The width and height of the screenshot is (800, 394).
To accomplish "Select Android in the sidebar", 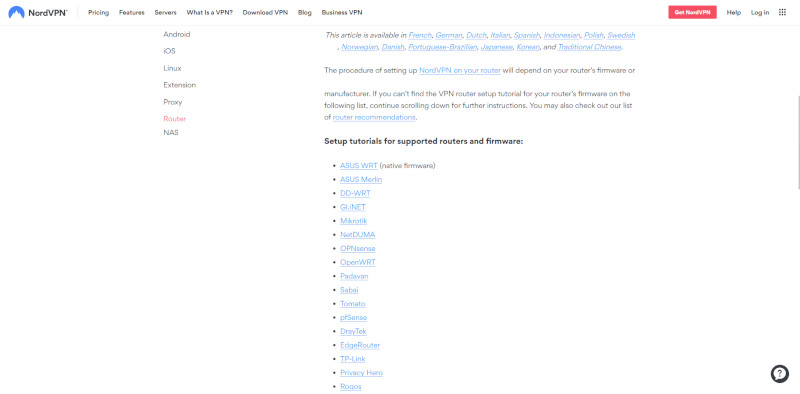I will 177,35.
